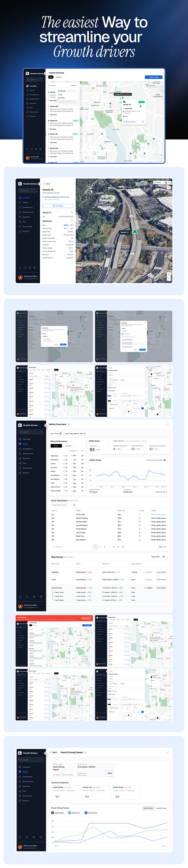Collapse the Vehicle 75 details section
Image resolution: width=188 pixels, height=868 pixels.
pos(72,213)
